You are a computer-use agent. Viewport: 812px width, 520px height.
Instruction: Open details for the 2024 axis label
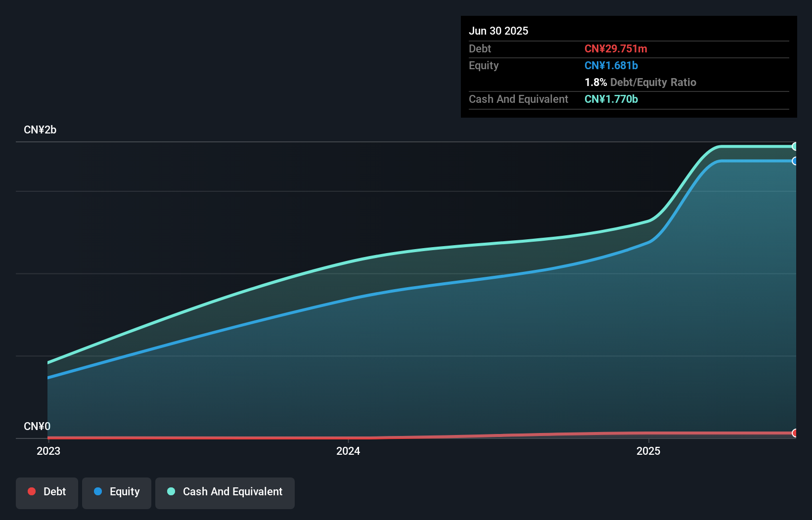point(348,451)
